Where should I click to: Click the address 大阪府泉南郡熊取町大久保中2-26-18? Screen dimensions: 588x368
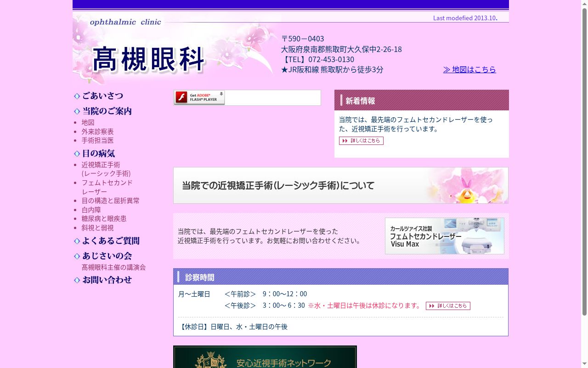[x=341, y=49]
